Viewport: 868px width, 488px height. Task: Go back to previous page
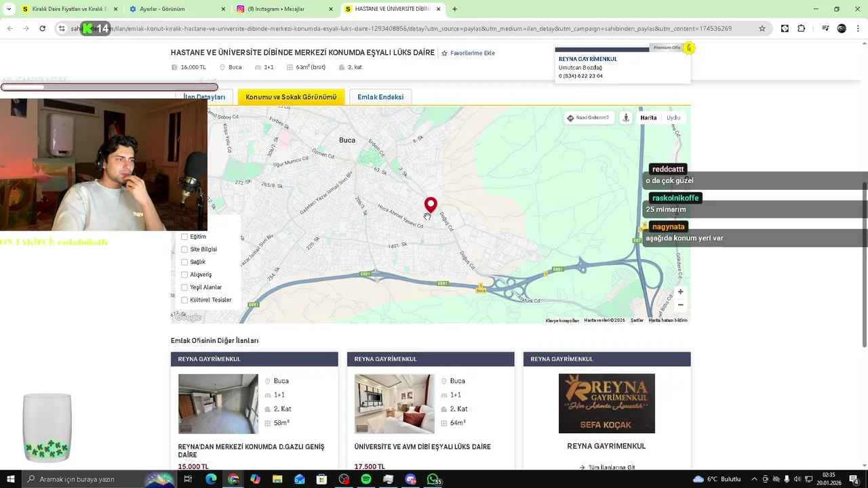coord(9,28)
